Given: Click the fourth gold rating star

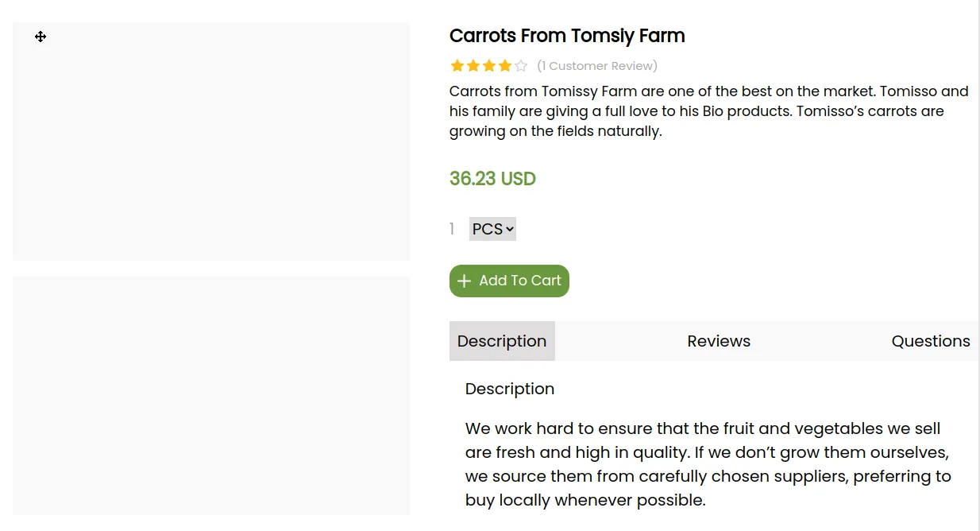Looking at the screenshot, I should (505, 66).
